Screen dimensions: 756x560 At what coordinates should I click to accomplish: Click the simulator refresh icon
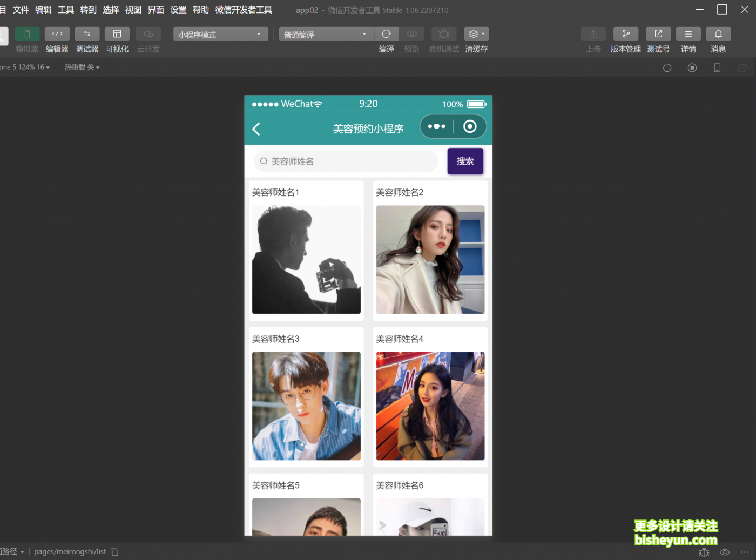pyautogui.click(x=667, y=68)
